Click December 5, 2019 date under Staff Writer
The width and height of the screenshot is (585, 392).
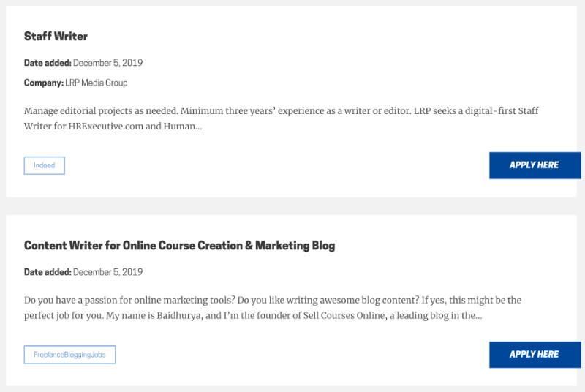(107, 63)
